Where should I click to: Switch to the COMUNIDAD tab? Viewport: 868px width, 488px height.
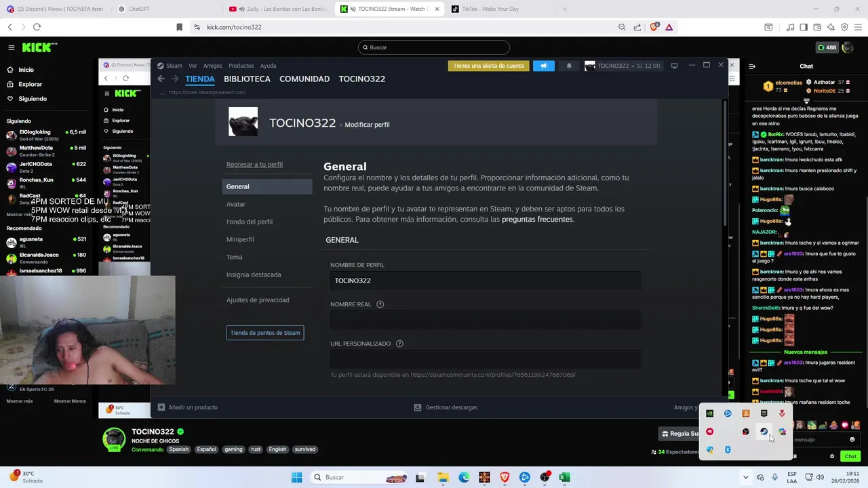pos(304,79)
